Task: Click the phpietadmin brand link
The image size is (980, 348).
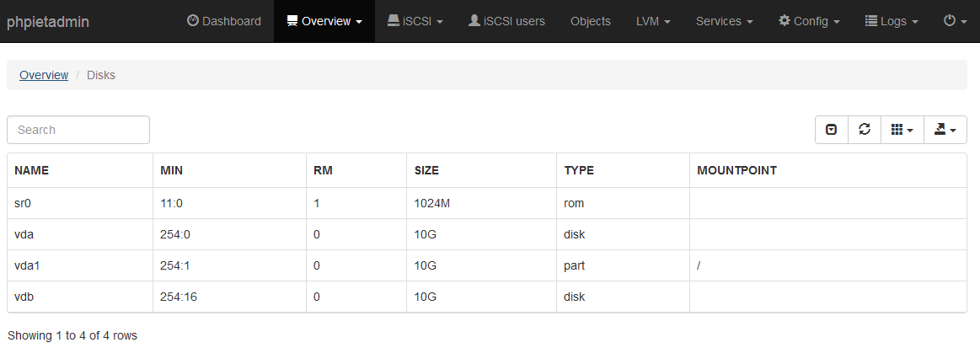Action: click(x=48, y=22)
